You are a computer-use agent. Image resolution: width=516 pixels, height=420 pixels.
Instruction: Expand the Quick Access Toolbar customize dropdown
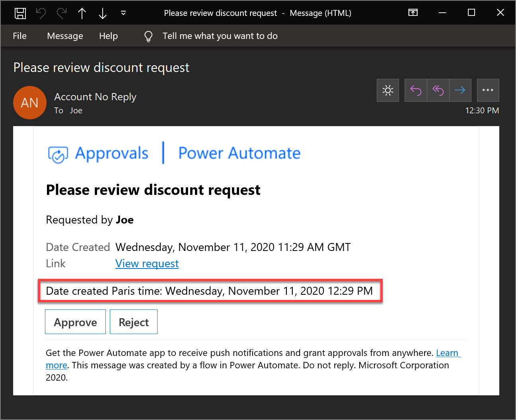pos(123,13)
